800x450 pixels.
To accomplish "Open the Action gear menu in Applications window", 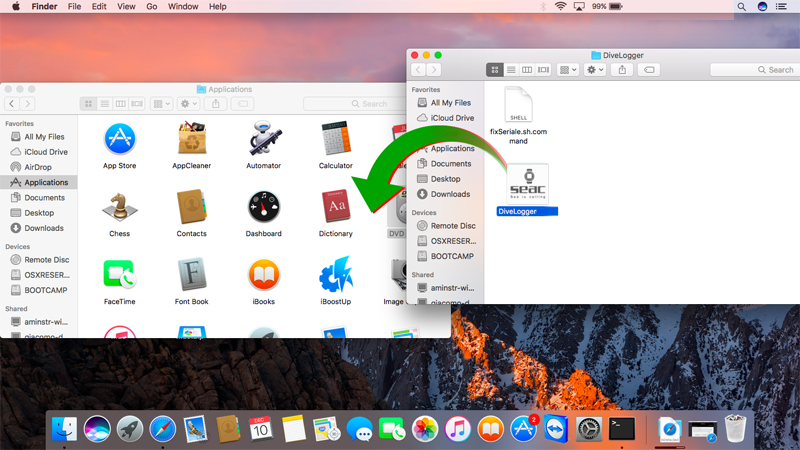I will coord(189,104).
